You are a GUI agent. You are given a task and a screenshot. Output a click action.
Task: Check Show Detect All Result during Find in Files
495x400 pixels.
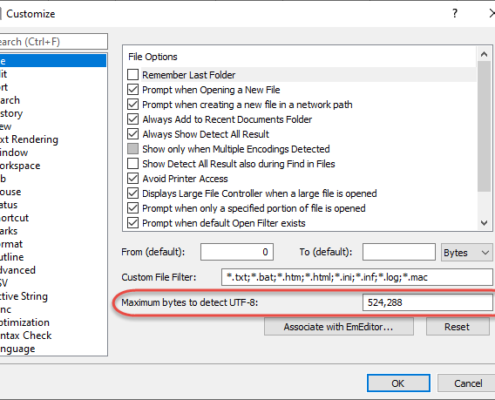pyautogui.click(x=133, y=164)
